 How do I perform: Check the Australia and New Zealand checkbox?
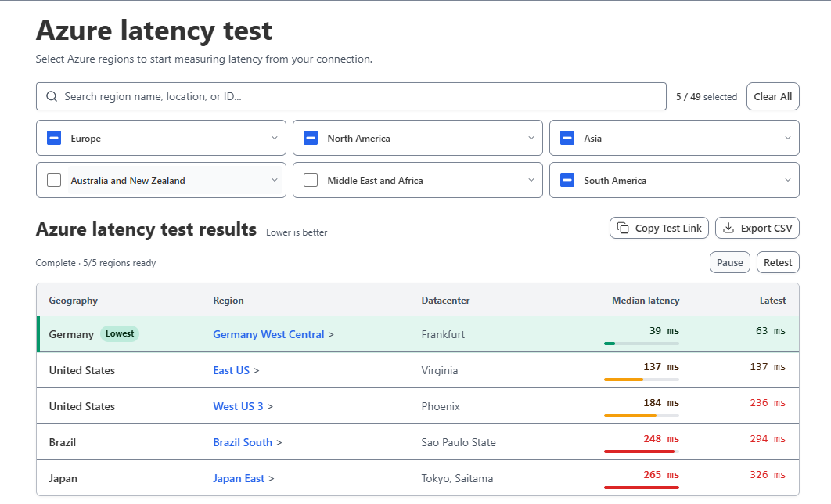pos(54,180)
